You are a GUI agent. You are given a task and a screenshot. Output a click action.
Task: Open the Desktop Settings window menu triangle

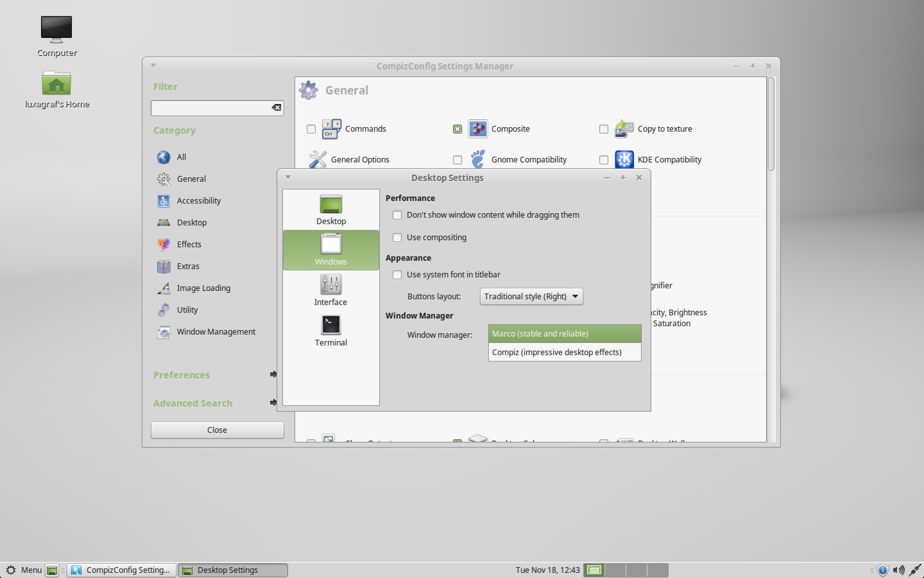(288, 177)
